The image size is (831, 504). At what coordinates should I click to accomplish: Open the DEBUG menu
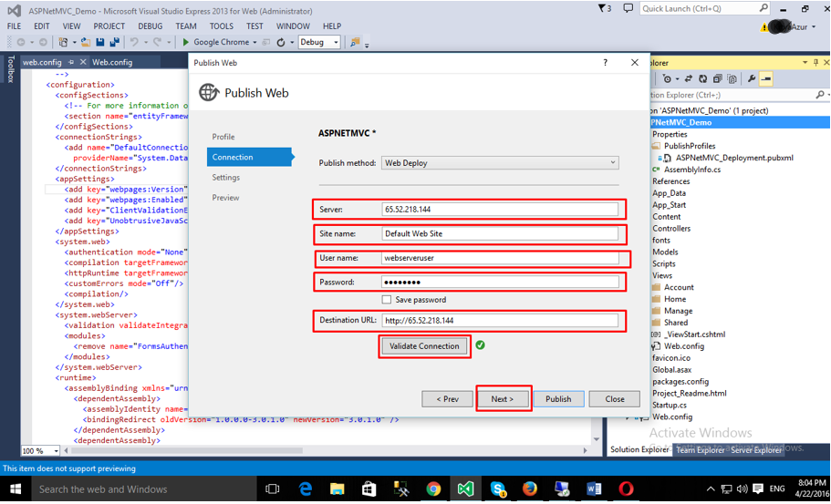point(150,26)
